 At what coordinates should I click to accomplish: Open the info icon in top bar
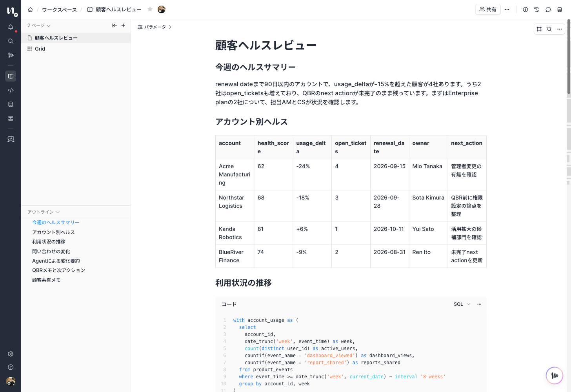(x=525, y=9)
